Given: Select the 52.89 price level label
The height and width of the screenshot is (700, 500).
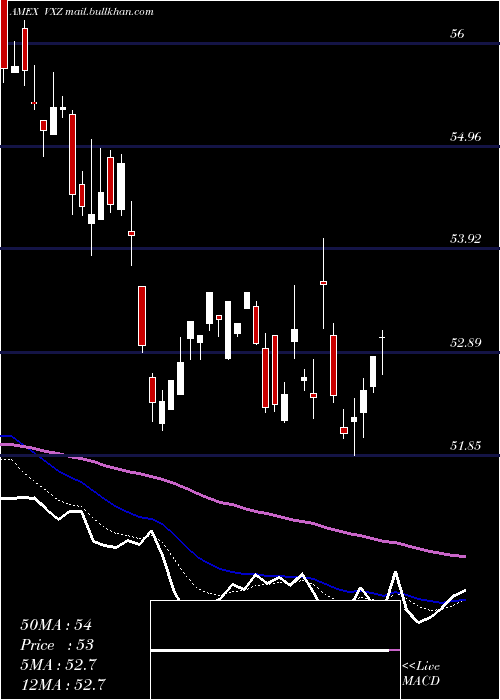Looking at the screenshot, I should coord(465,343).
